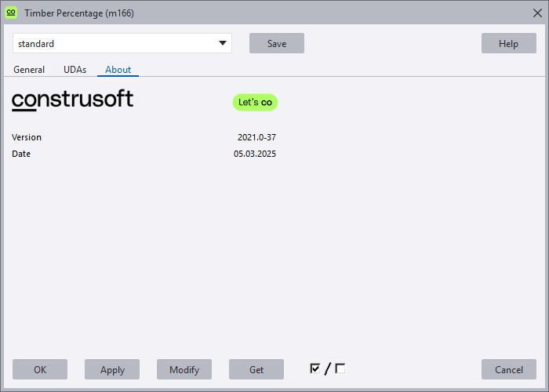Select the About tab

coord(118,70)
